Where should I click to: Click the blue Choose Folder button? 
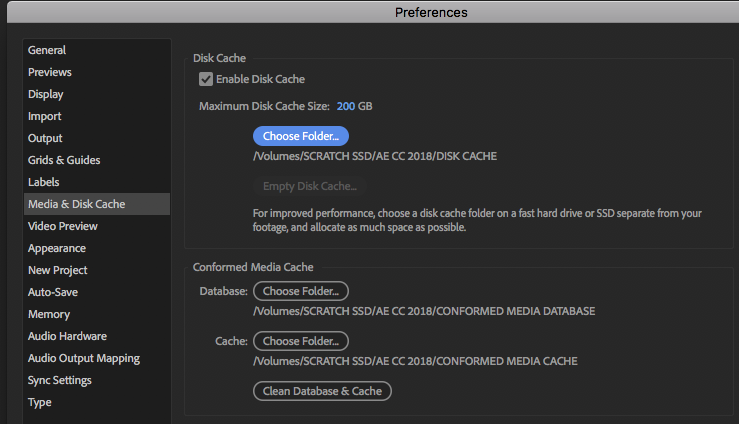(300, 136)
